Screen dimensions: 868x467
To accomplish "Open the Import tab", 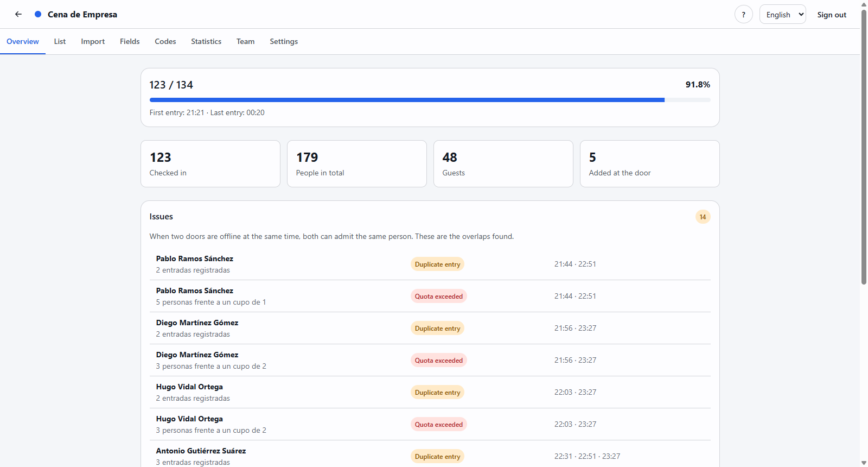I will [93, 41].
